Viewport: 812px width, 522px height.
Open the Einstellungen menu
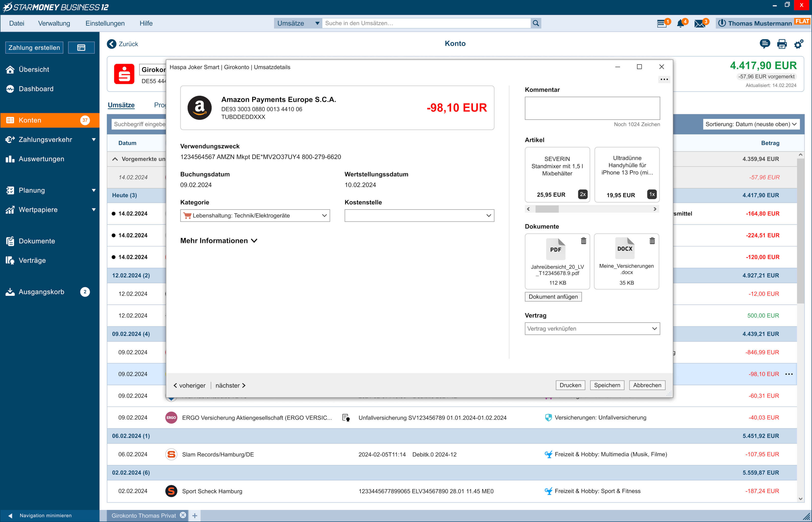[105, 23]
